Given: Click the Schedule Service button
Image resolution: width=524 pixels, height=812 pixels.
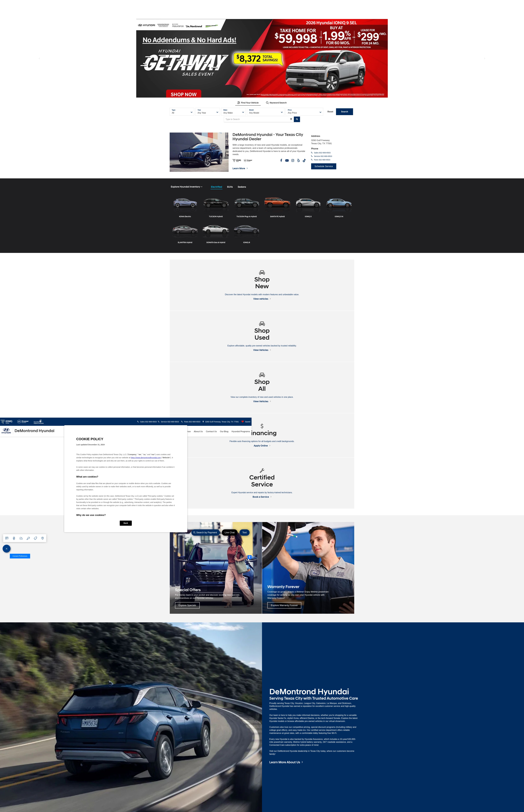Looking at the screenshot, I should pos(324,166).
